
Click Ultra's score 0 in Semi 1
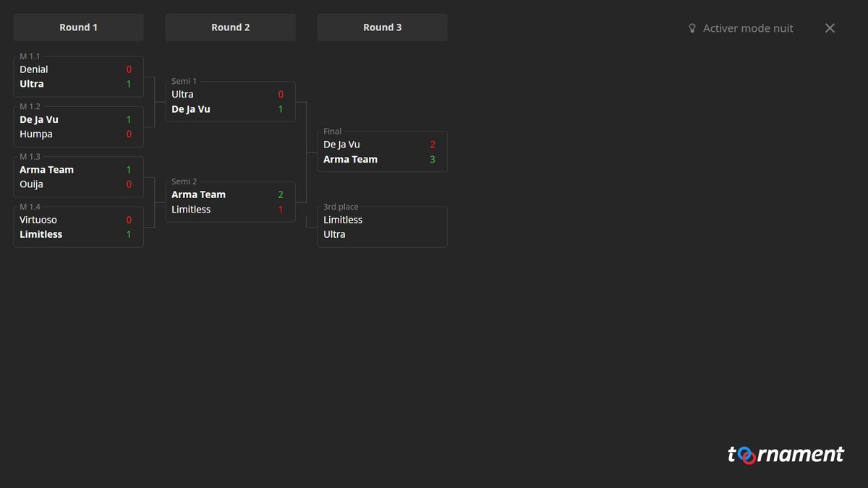[x=281, y=94]
